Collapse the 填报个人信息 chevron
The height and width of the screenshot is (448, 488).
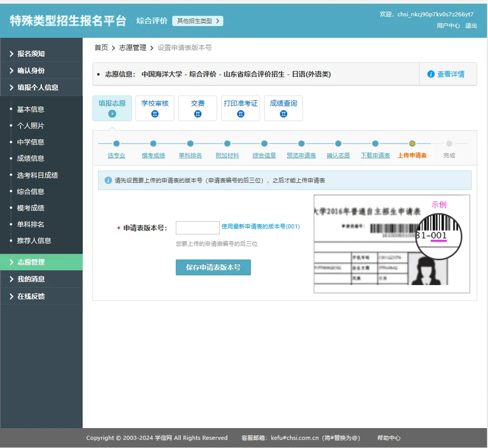(x=12, y=87)
